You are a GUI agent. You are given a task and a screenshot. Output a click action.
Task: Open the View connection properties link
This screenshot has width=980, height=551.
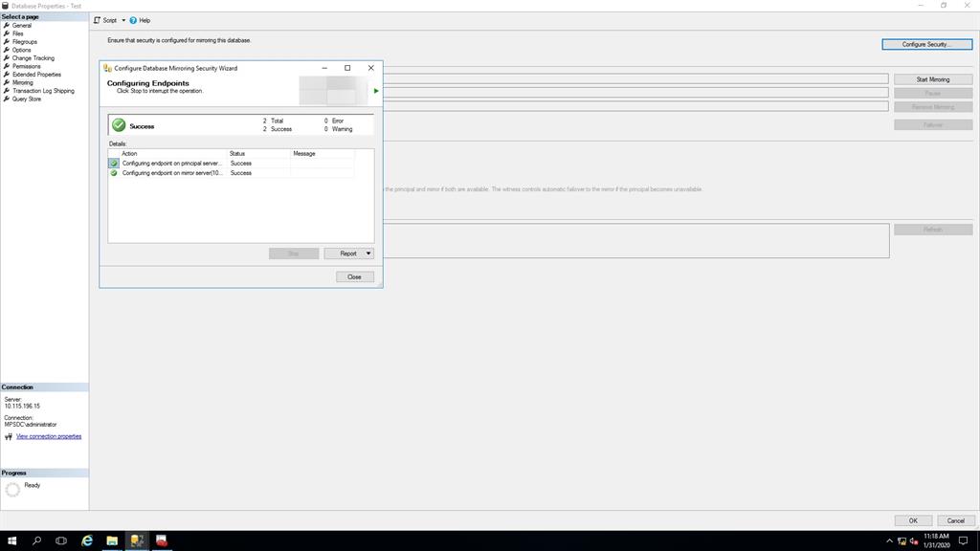point(47,435)
